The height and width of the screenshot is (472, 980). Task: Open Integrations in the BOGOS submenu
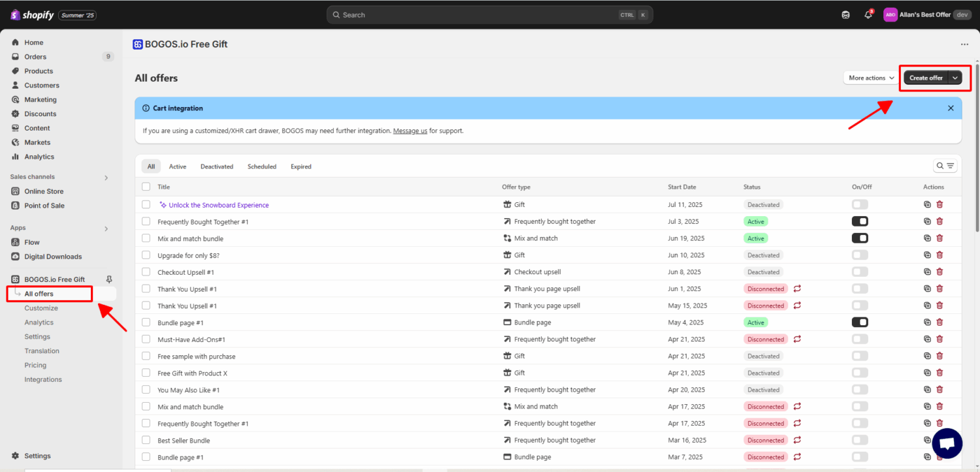tap(43, 379)
